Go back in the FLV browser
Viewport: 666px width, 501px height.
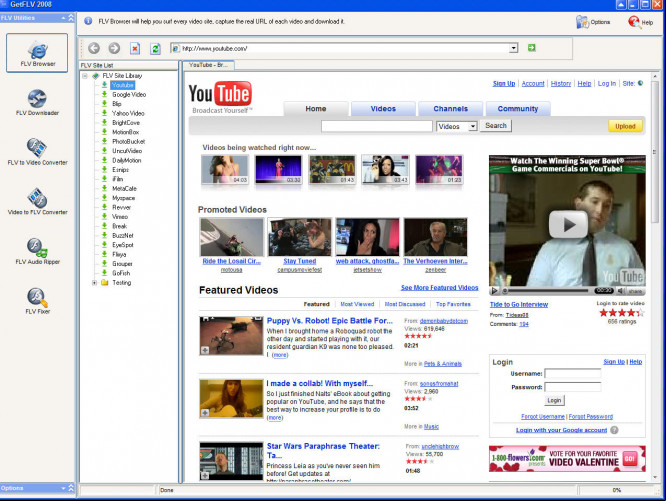(94, 48)
